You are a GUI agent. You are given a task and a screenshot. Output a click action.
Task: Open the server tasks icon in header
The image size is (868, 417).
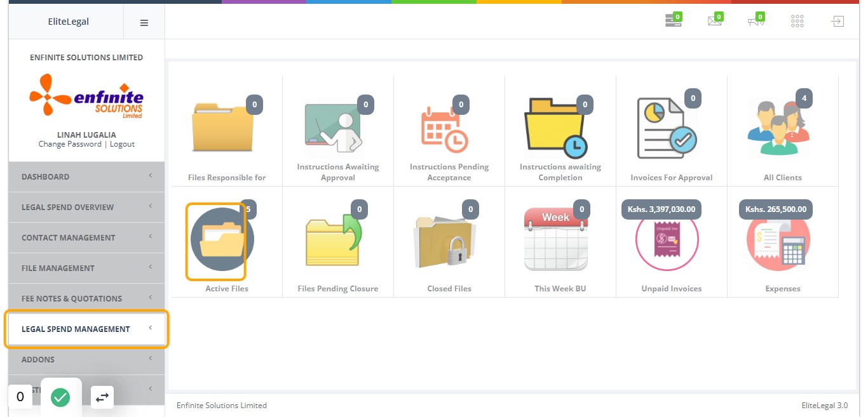click(x=673, y=21)
